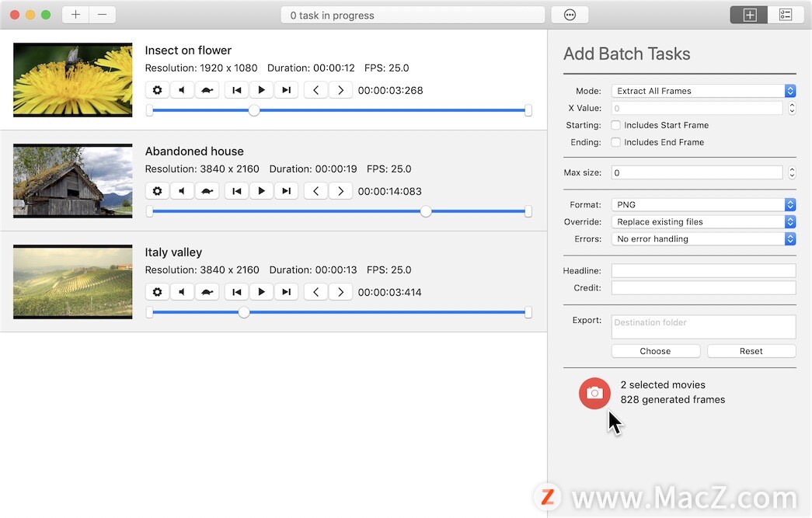The image size is (812, 518).
Task: Click the Choose destination button
Action: [x=656, y=351]
